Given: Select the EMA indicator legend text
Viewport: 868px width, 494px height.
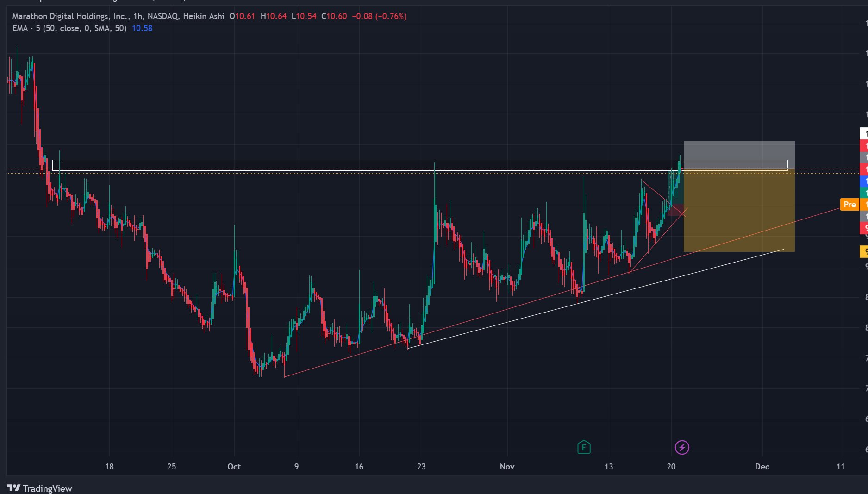Looking at the screenshot, I should 69,28.
